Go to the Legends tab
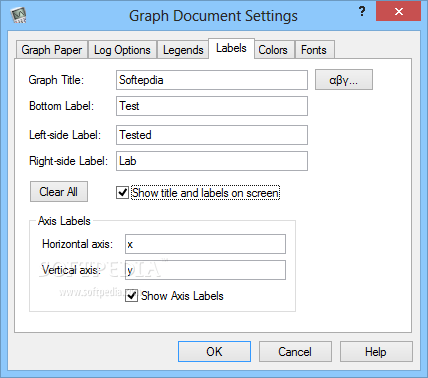428x378 pixels. 183,50
